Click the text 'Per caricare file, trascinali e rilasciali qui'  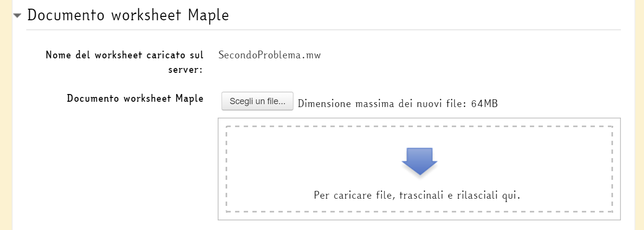417,195
